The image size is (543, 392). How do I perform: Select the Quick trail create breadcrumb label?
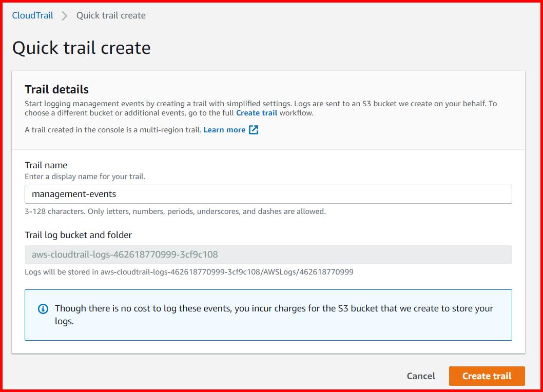click(110, 15)
